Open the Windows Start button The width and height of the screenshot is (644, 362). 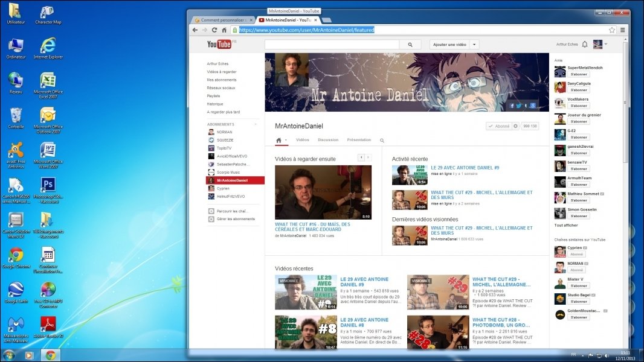(9, 355)
